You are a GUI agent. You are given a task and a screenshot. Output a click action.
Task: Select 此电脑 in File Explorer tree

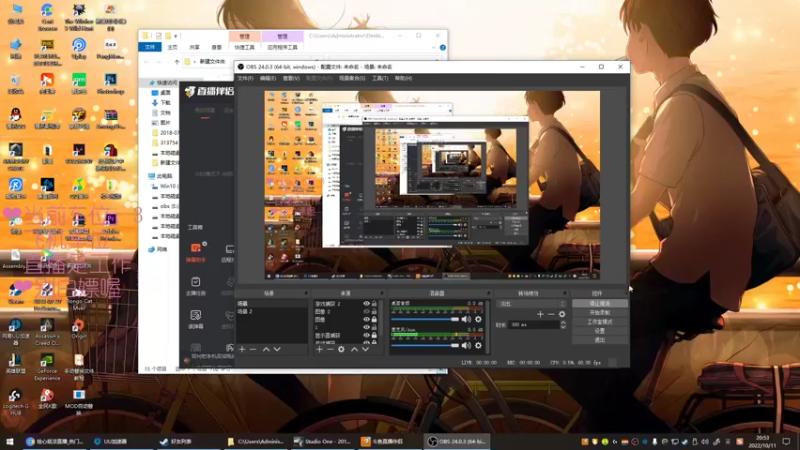click(x=164, y=176)
